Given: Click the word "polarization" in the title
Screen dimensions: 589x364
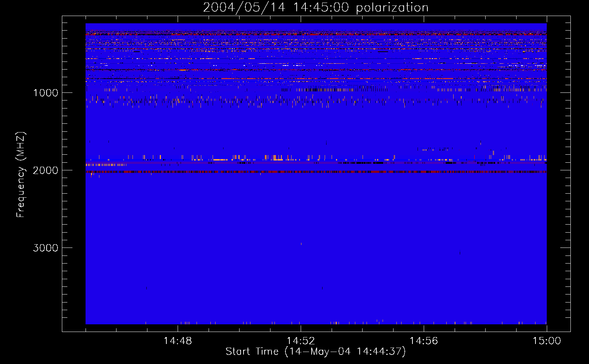Looking at the screenshot, I should coord(392,8).
